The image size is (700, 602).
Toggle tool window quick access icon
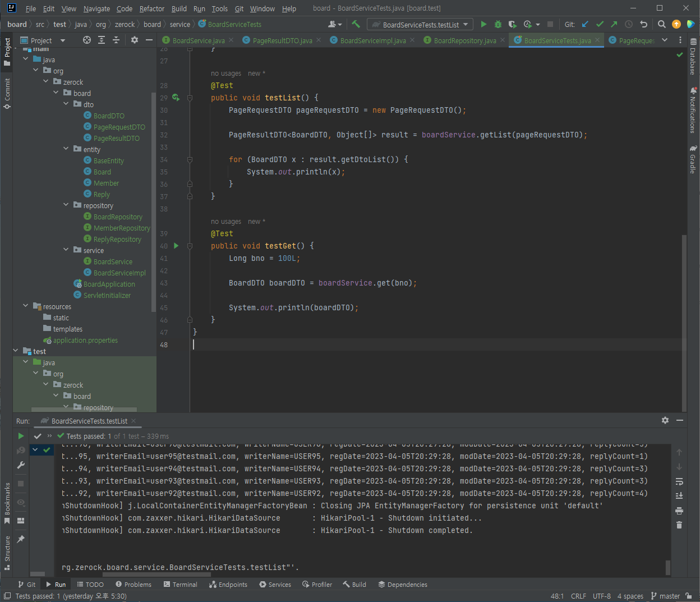(x=7, y=595)
